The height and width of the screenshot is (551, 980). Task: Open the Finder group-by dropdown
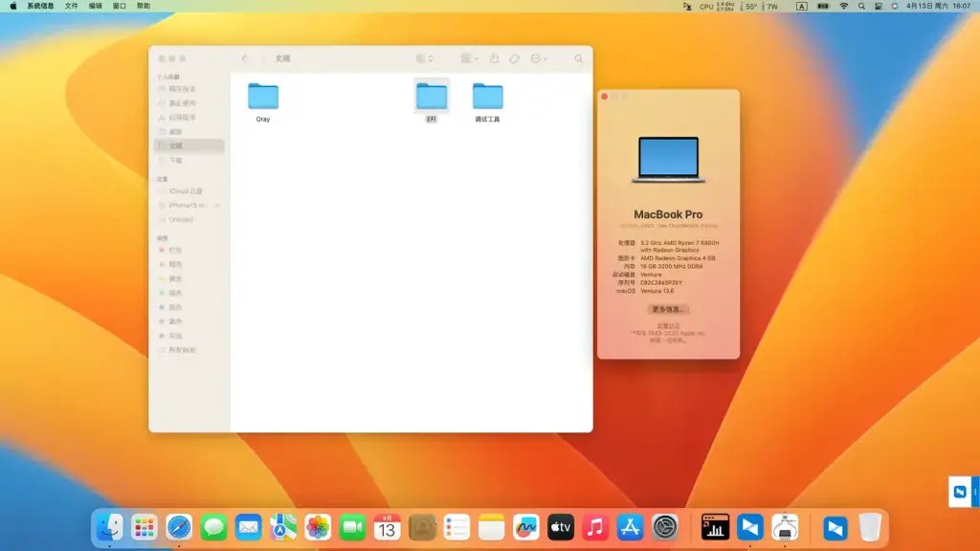[x=469, y=58]
